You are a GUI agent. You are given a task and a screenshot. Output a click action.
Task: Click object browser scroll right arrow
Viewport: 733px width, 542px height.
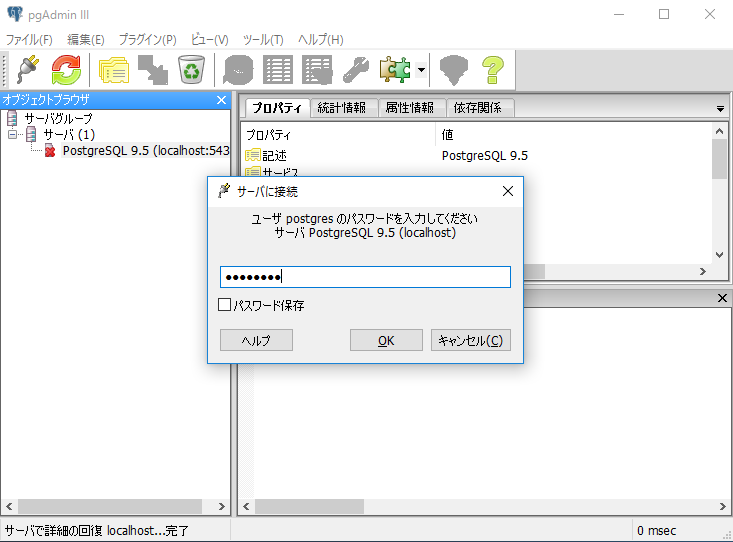(x=222, y=506)
